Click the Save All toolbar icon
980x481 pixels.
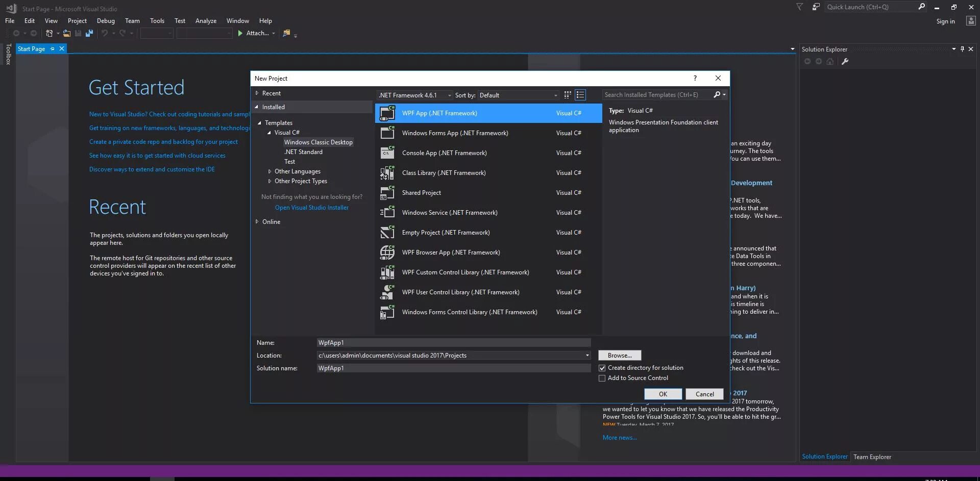(89, 33)
